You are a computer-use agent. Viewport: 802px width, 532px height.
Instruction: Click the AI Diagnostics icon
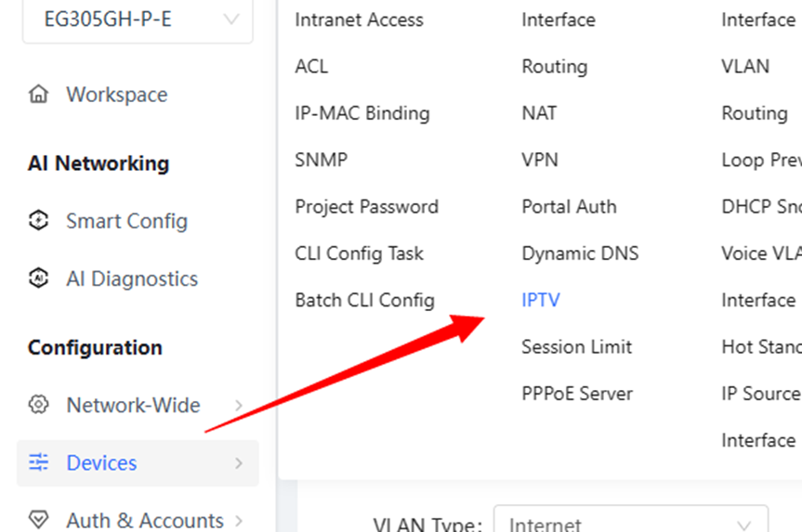[38, 279]
